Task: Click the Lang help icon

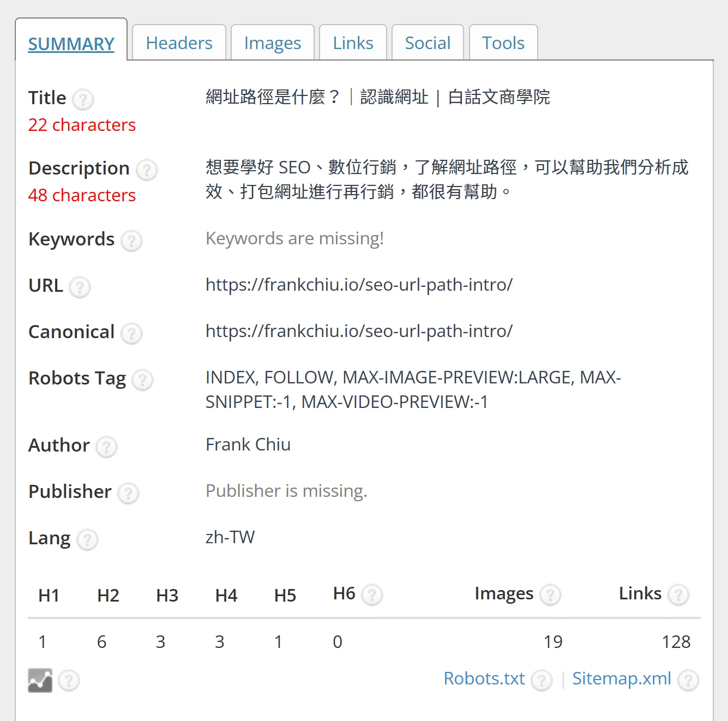Action: point(87,539)
